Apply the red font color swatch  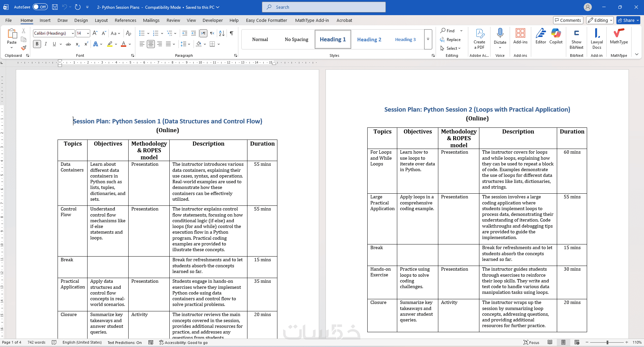click(124, 44)
